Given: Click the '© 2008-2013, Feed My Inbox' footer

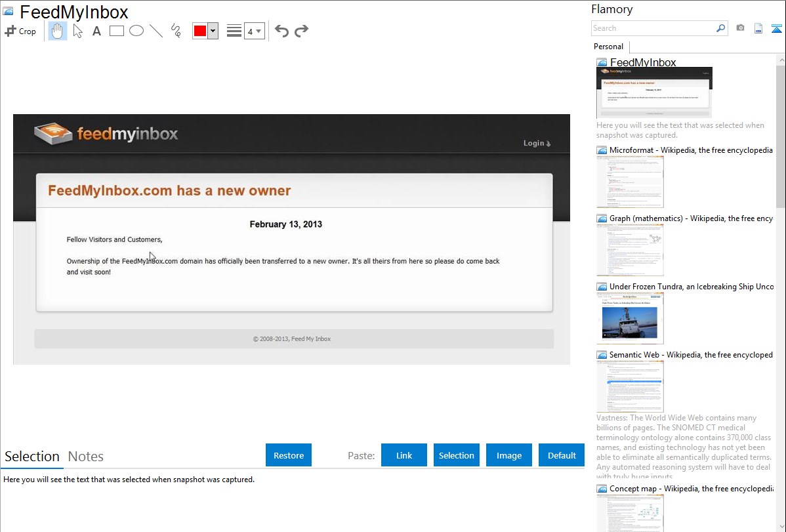Looking at the screenshot, I should tap(292, 339).
